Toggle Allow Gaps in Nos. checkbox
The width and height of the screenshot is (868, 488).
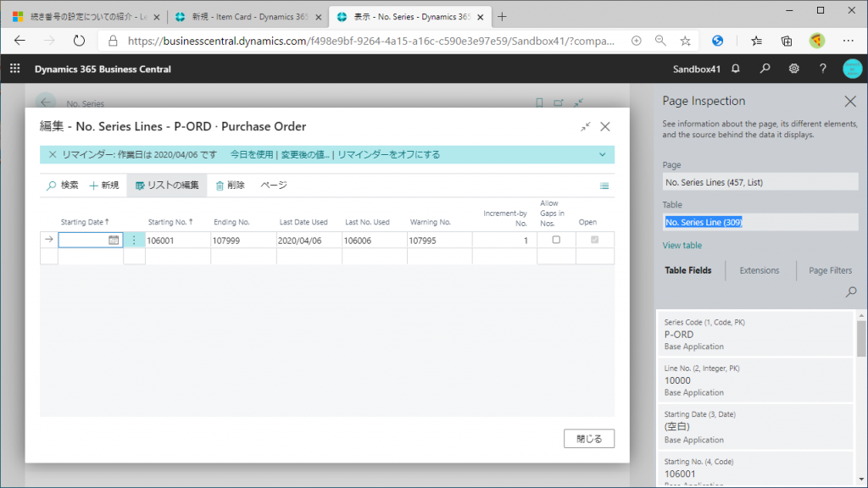point(556,240)
